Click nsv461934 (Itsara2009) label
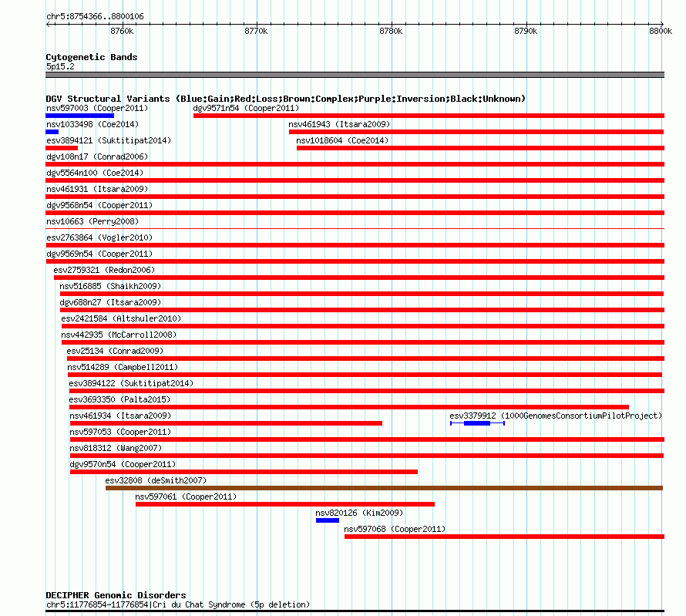This screenshot has height=616, width=686. [x=120, y=416]
